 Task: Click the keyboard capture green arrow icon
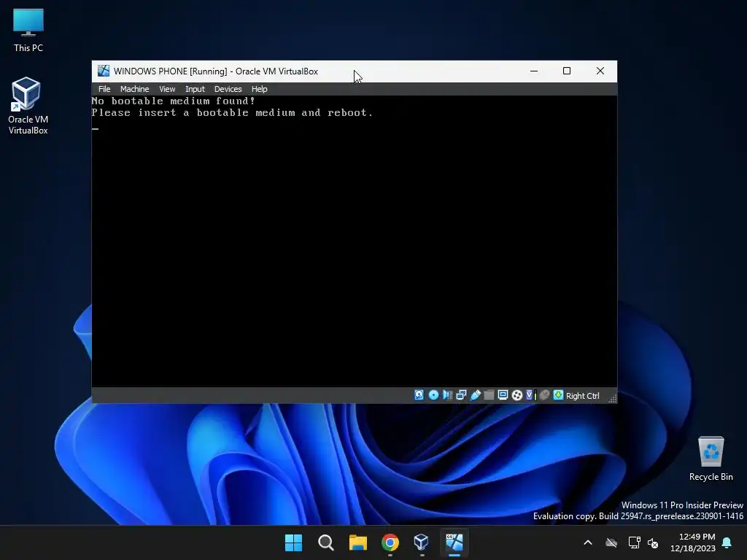[558, 394]
